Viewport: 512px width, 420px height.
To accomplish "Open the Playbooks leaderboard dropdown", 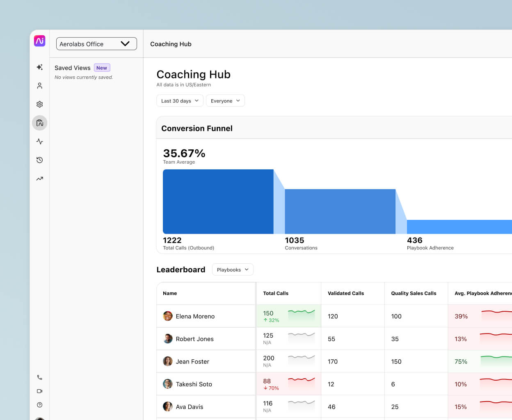I will coord(233,269).
